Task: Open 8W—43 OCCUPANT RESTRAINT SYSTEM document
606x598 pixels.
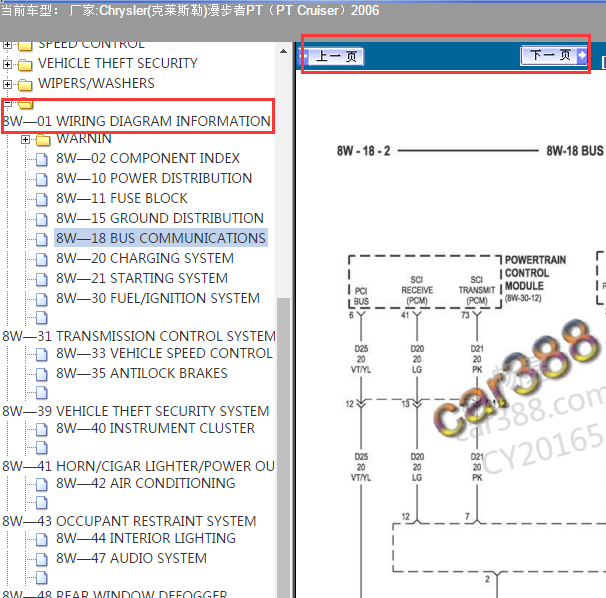Action: click(x=129, y=521)
